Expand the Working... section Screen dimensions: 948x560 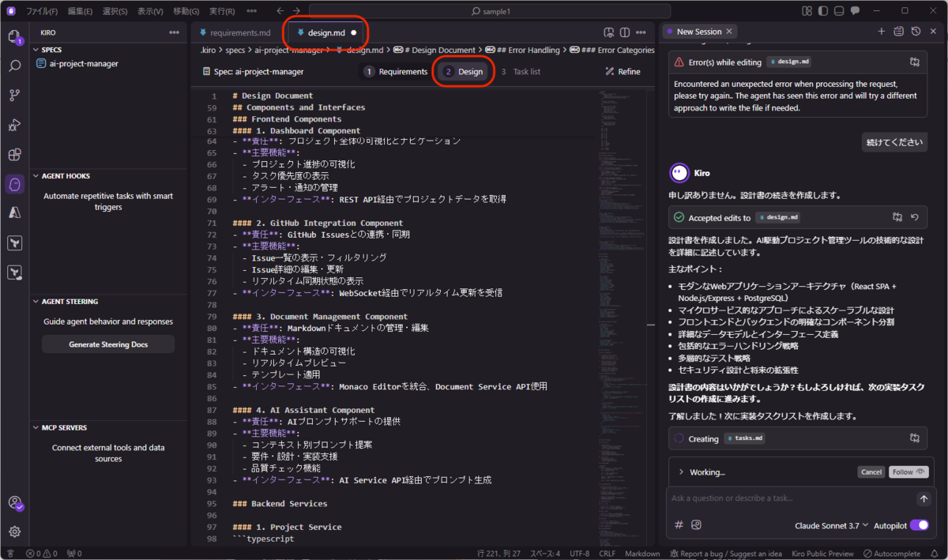tap(681, 472)
